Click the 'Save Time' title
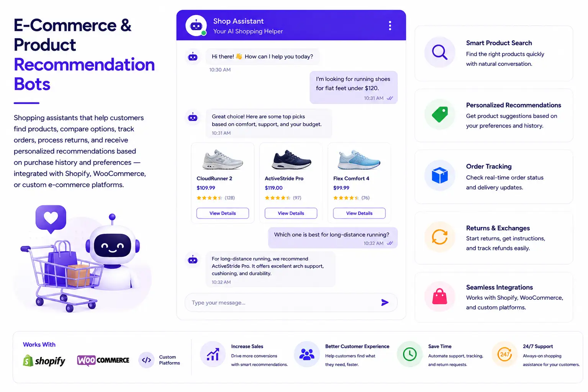The width and height of the screenshot is (588, 392). pyautogui.click(x=440, y=346)
